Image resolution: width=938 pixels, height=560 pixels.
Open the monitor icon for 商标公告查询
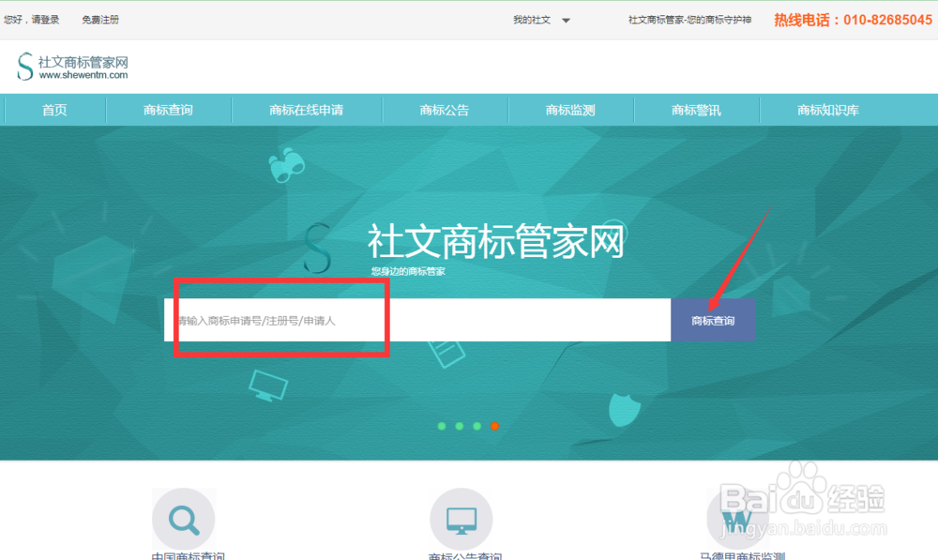click(x=461, y=520)
